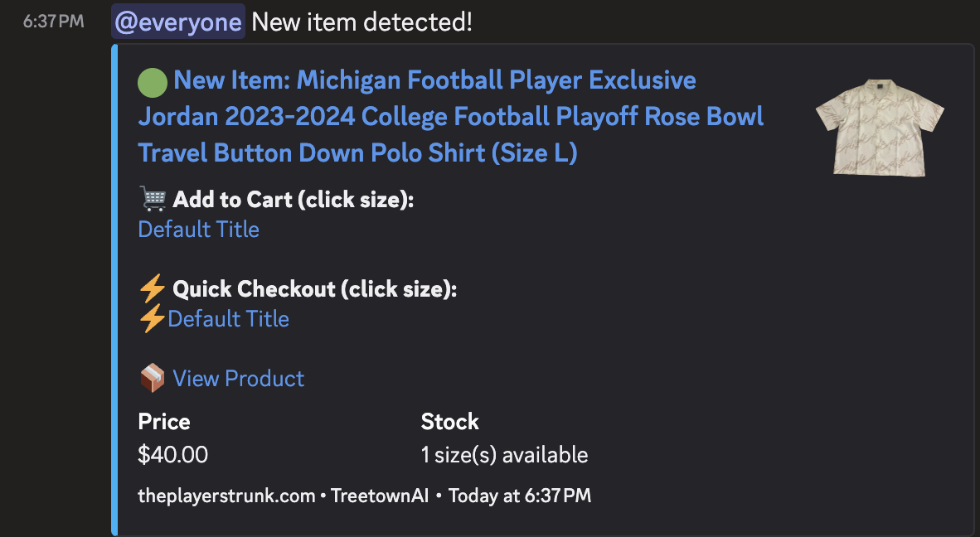Click the 6:37 PM message timestamp
This screenshot has width=980, height=537.
point(54,22)
